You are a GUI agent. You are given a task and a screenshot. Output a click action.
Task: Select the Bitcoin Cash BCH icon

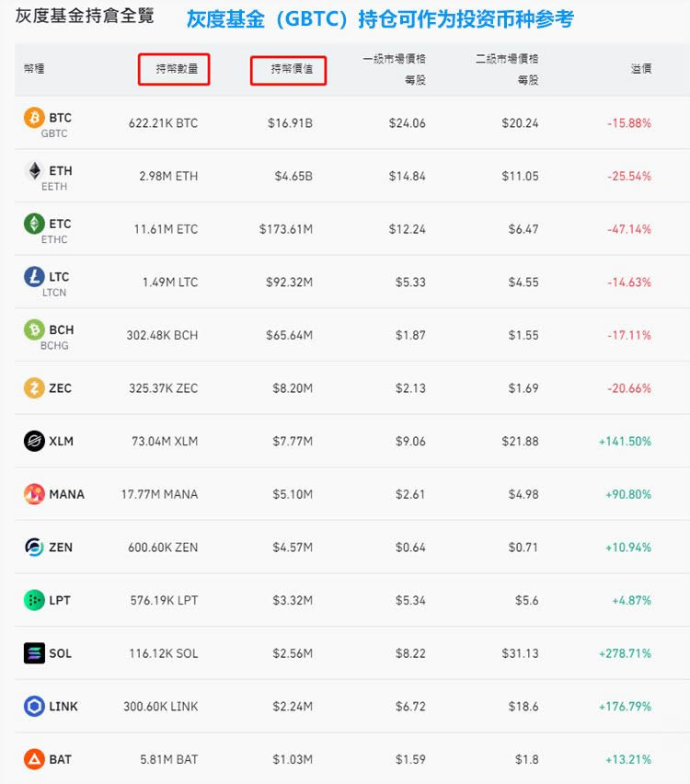[x=33, y=330]
